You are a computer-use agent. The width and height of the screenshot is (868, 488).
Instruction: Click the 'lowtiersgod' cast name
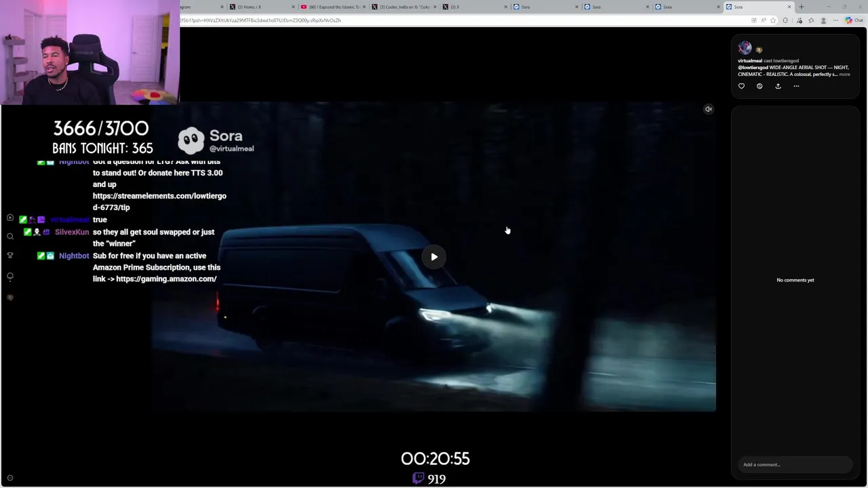click(786, 61)
